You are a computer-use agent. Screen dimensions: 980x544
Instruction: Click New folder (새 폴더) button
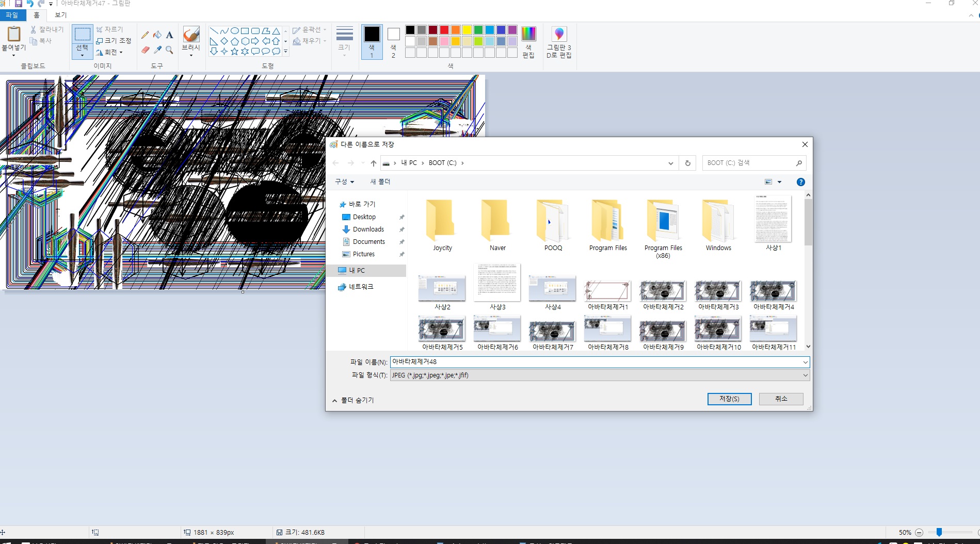coord(380,182)
